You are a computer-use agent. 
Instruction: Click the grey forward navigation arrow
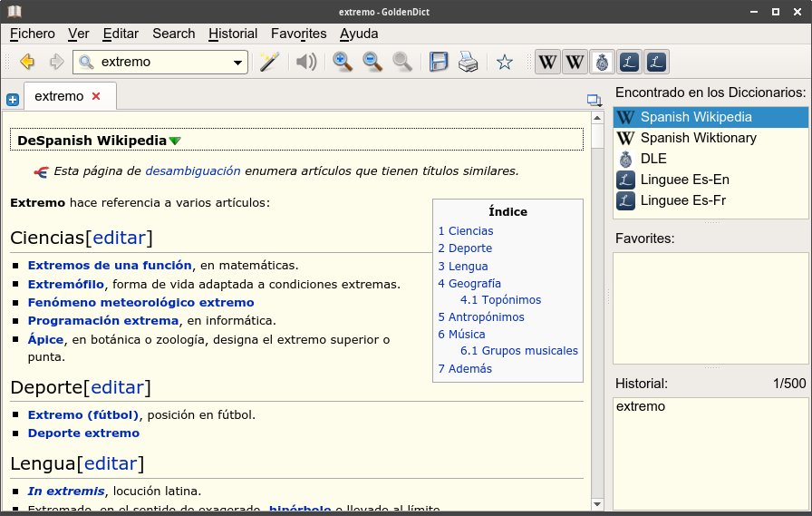click(x=56, y=63)
